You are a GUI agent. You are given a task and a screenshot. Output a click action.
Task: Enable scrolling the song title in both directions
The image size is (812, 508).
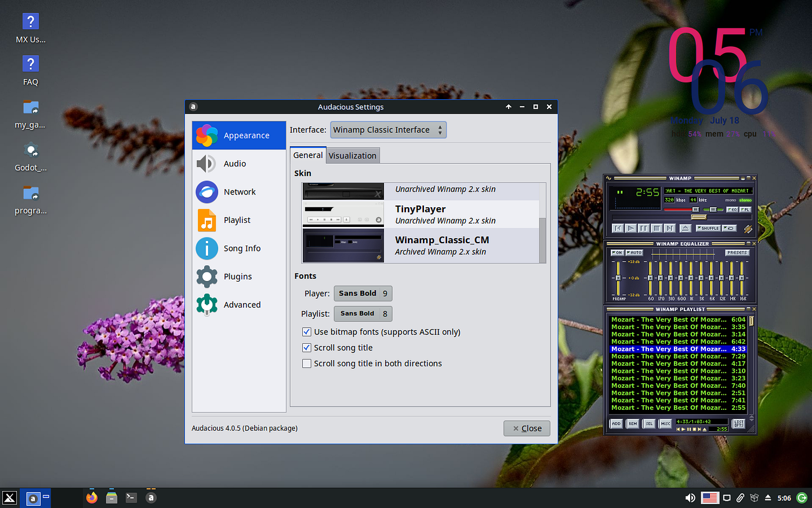[x=306, y=363]
